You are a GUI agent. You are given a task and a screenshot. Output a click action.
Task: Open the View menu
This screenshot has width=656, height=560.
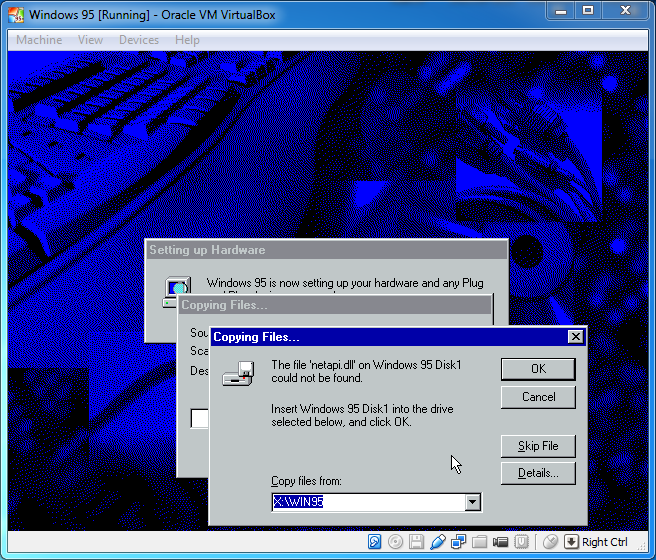pos(90,40)
